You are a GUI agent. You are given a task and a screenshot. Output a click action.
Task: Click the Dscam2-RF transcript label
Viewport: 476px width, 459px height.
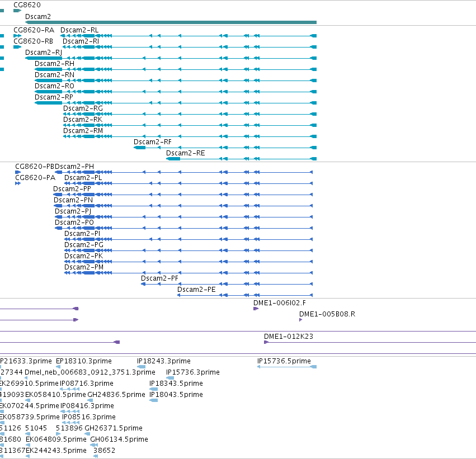pyautogui.click(x=153, y=142)
